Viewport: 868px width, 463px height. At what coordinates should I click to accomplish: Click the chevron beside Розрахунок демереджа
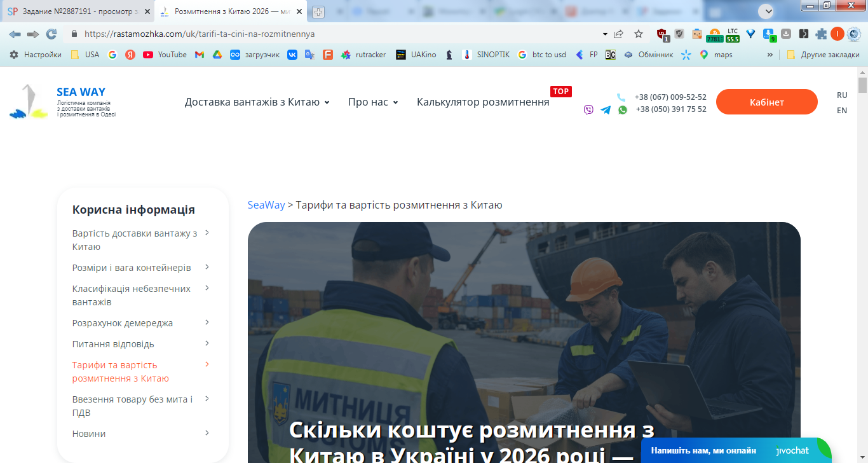point(207,322)
